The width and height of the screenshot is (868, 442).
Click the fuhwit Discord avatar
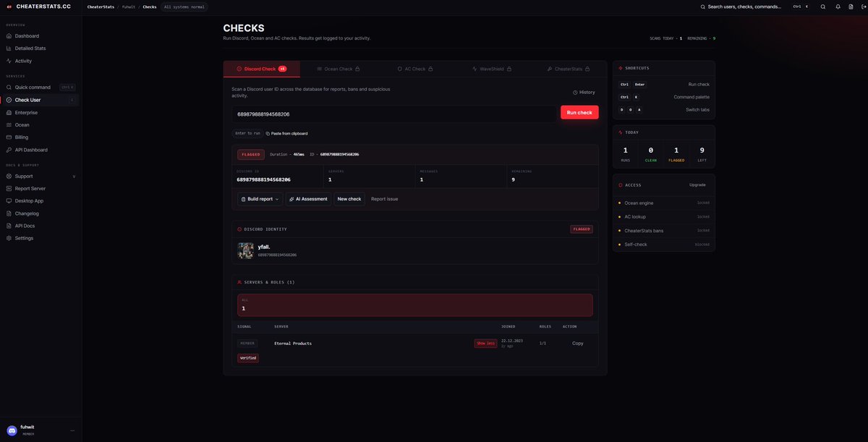(x=12, y=430)
